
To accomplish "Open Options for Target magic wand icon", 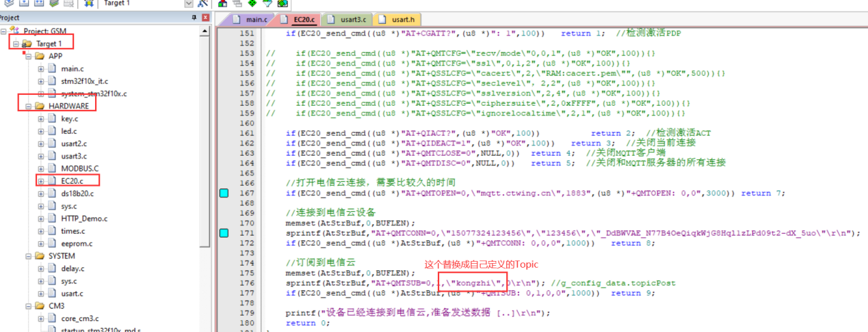I will point(202,3).
